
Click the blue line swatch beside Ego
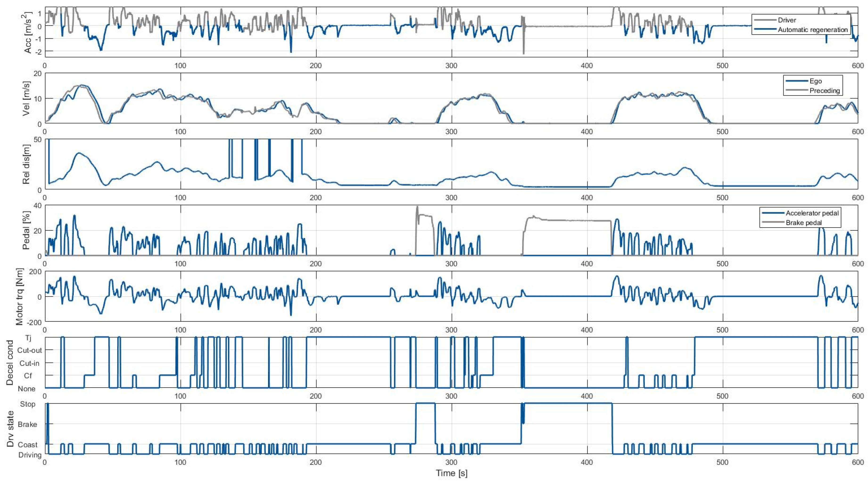coord(797,81)
